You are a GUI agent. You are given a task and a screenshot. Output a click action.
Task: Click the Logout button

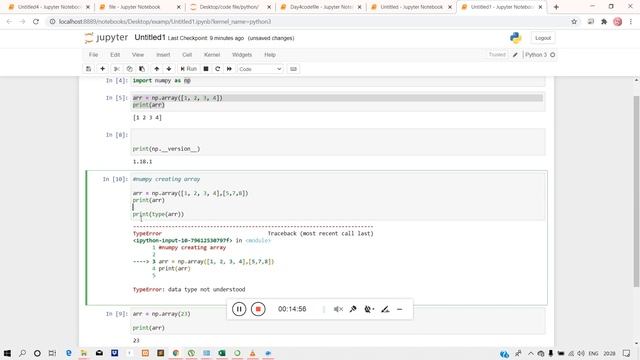(543, 38)
